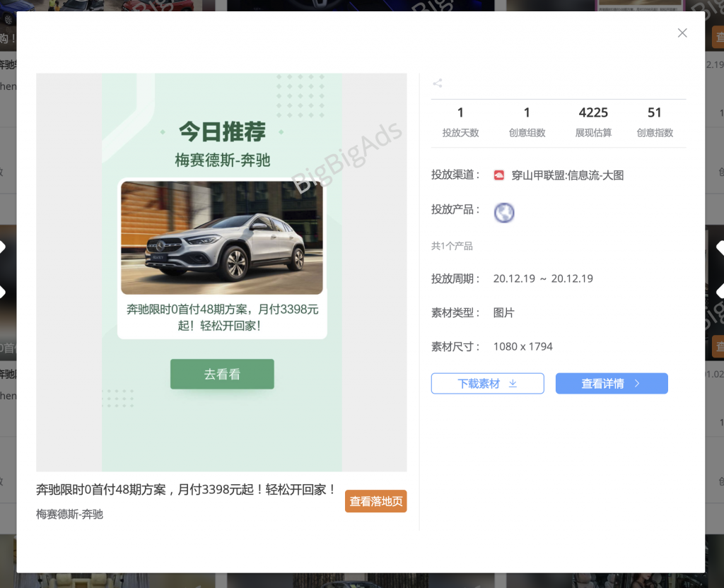
Task: Click the ad caption text inside the white card
Action: tap(222, 317)
